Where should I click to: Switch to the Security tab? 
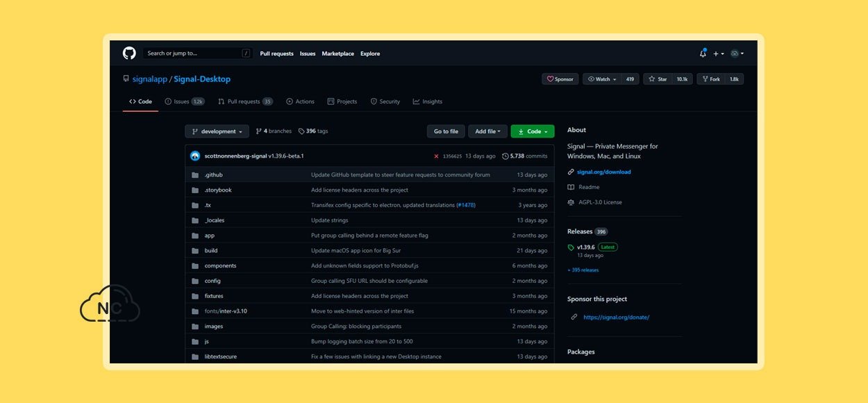(x=385, y=101)
